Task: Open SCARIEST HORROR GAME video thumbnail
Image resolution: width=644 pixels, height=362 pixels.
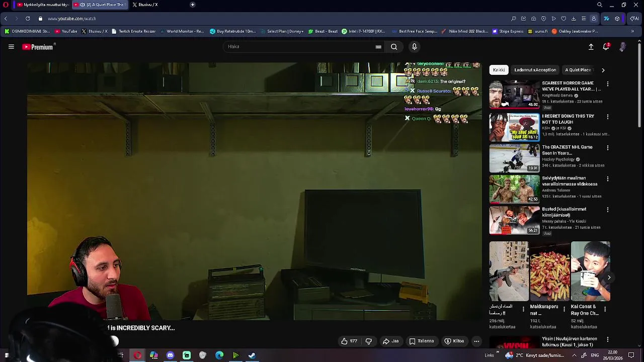Action: point(514,94)
